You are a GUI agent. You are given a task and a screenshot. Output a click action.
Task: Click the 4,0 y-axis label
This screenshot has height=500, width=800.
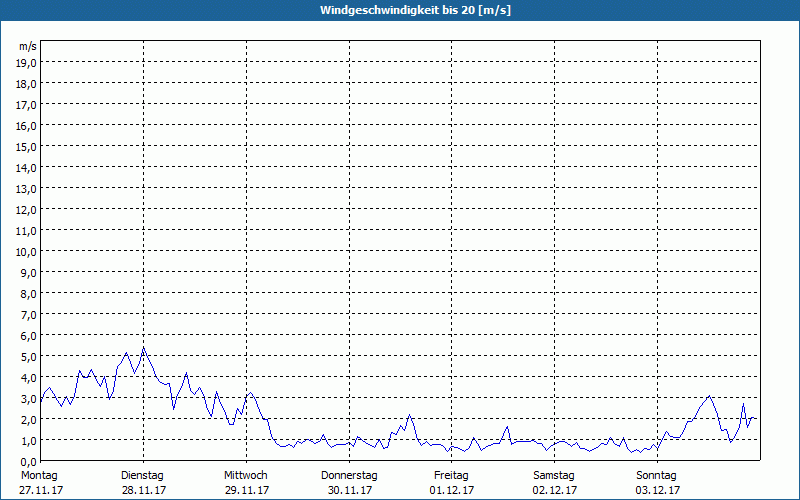(29, 378)
